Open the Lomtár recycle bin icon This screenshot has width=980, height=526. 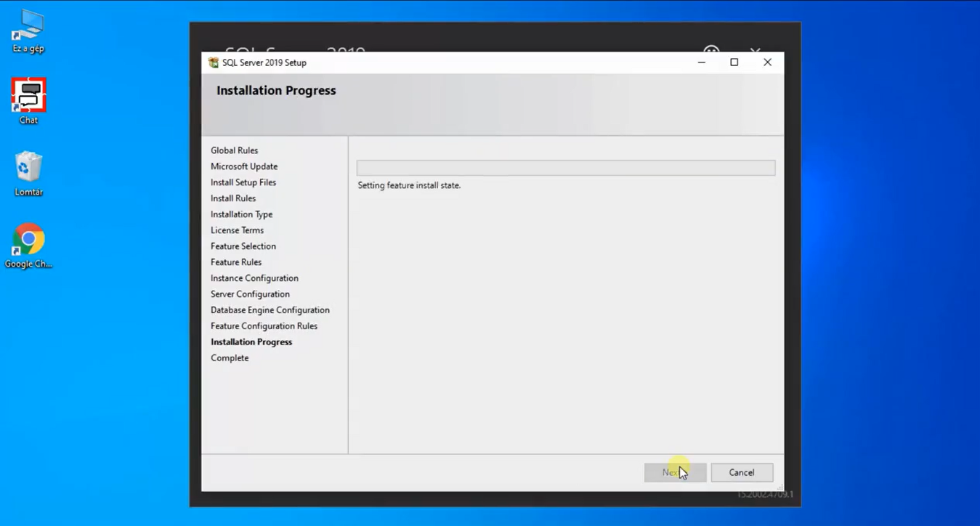(x=28, y=174)
